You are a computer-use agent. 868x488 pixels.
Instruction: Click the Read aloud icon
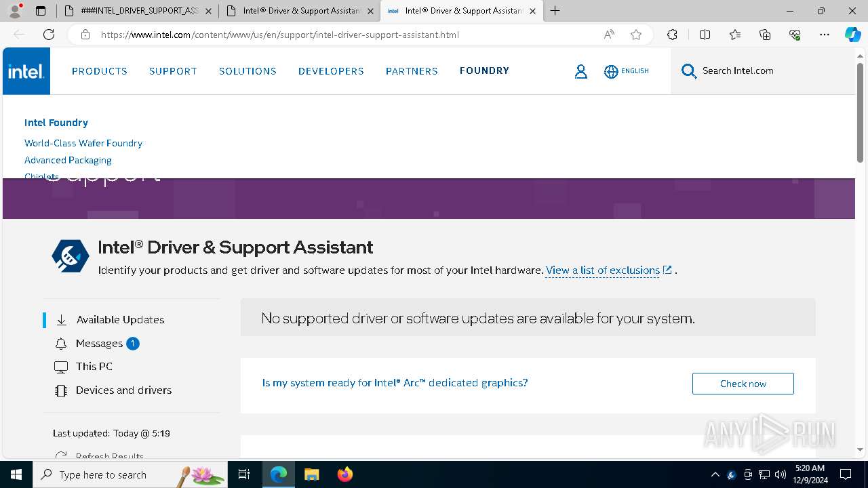tap(609, 35)
